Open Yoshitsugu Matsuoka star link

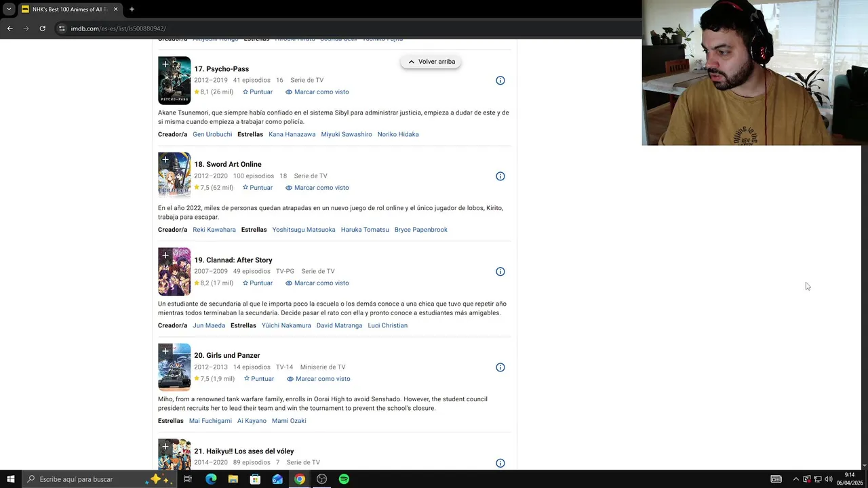pos(304,230)
